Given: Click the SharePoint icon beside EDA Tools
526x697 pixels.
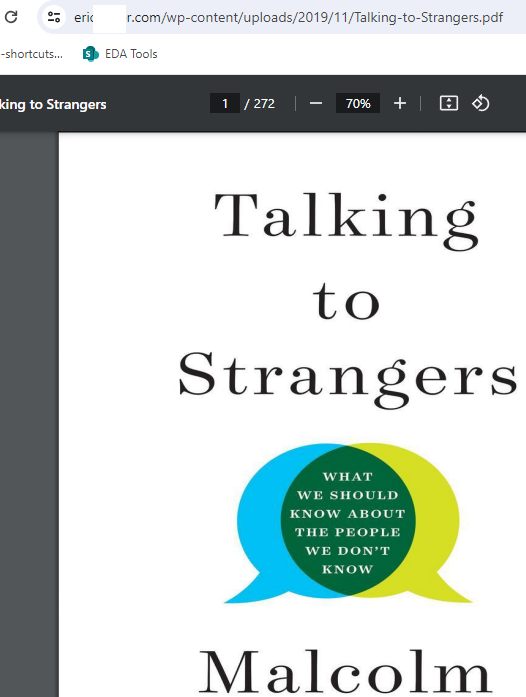Looking at the screenshot, I should coord(91,54).
